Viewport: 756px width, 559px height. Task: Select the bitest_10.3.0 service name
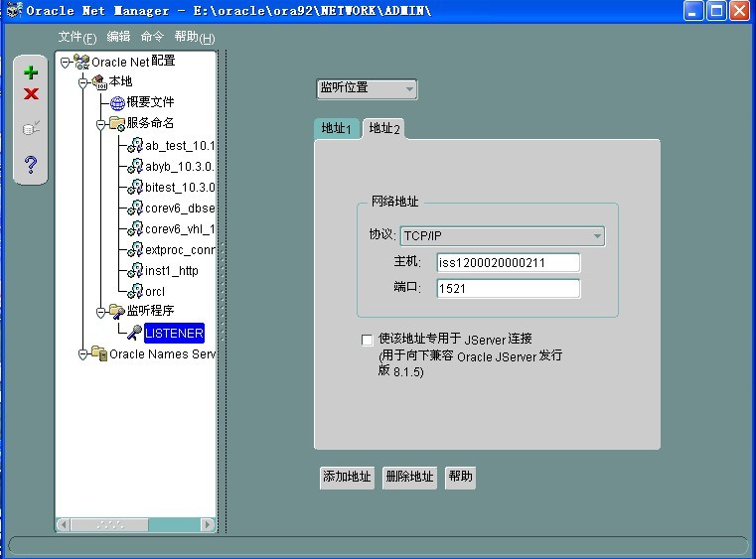pos(180,187)
